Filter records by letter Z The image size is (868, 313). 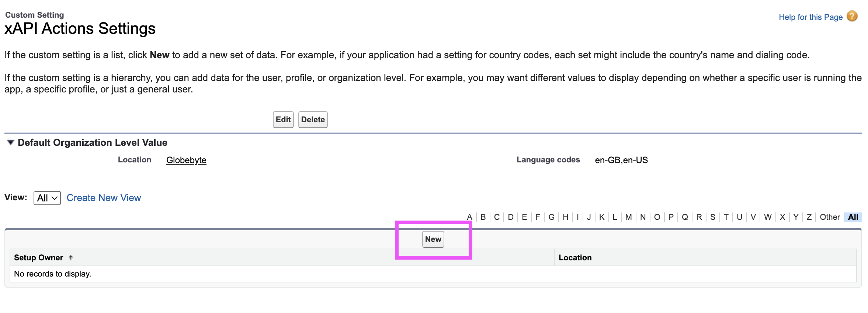coord(809,217)
